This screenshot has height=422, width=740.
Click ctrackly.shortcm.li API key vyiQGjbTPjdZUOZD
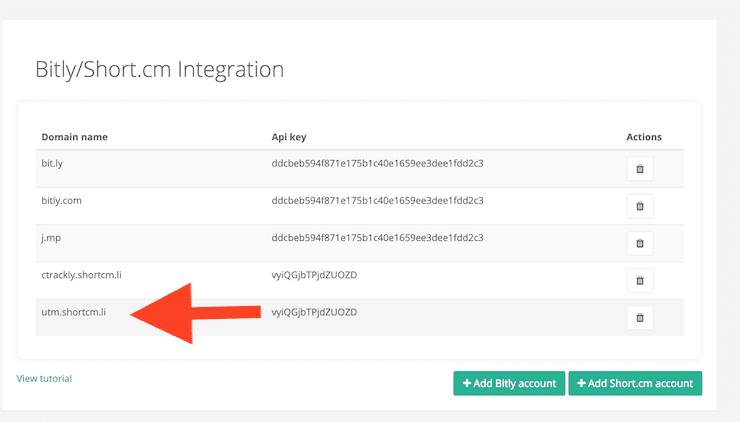pyautogui.click(x=314, y=275)
